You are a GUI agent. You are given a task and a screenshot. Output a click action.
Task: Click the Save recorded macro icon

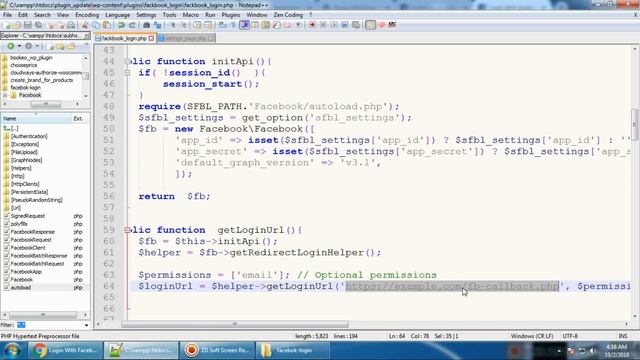click(x=356, y=25)
